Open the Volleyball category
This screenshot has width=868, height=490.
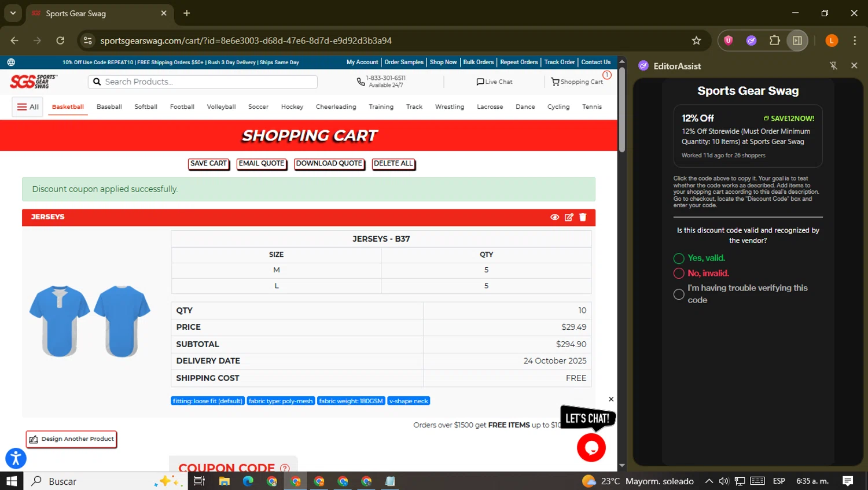coord(221,107)
